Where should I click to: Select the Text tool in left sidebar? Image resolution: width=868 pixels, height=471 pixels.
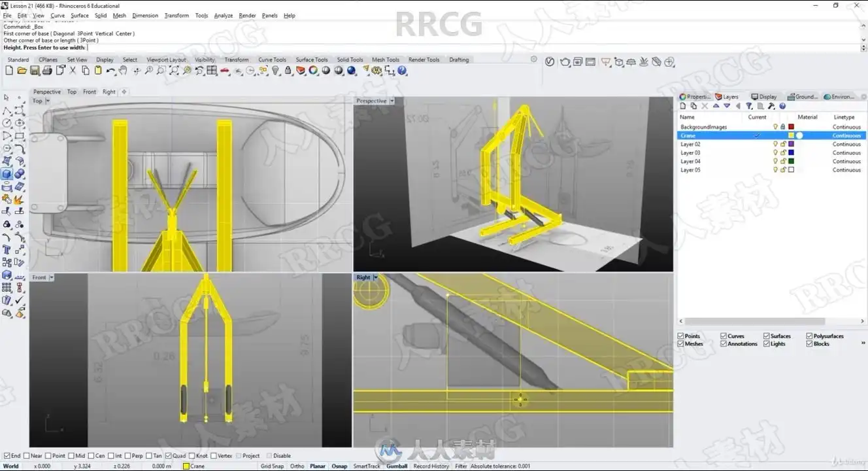(7, 250)
